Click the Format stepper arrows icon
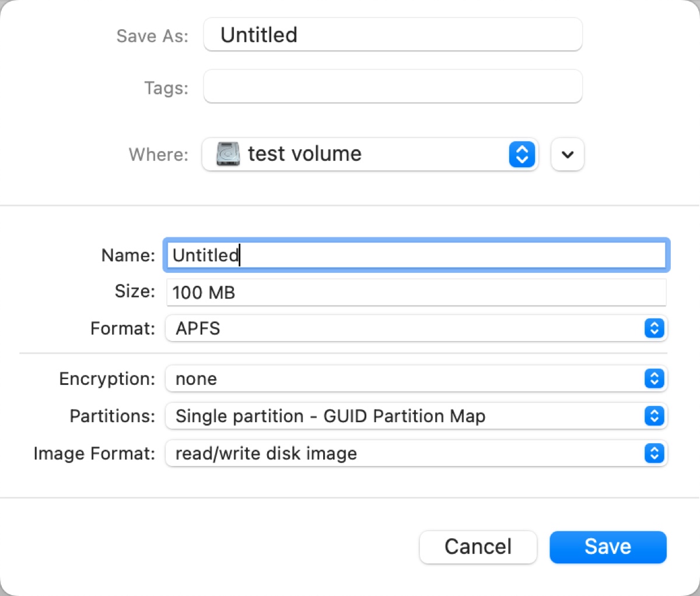The width and height of the screenshot is (700, 596). tap(654, 328)
